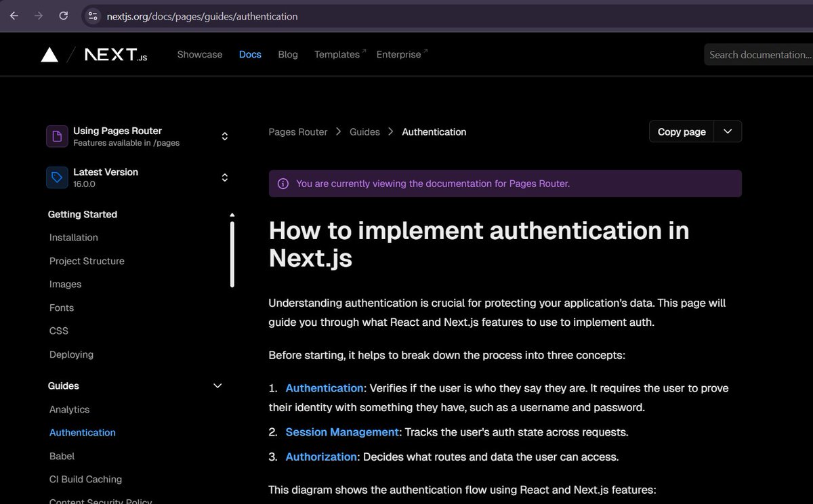813x504 pixels.
Task: Open the Blog nav item
Action: tap(288, 54)
